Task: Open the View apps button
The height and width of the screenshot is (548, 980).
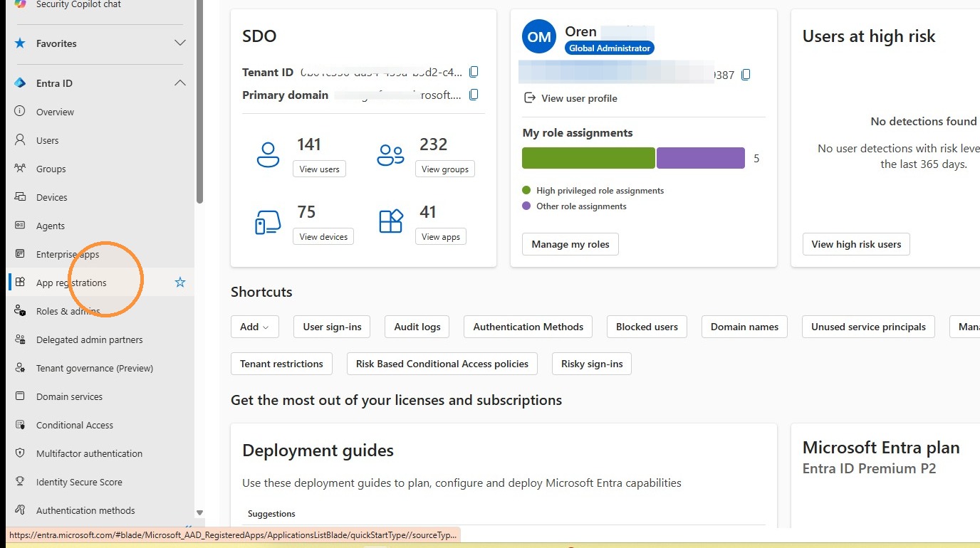Action: (x=441, y=236)
